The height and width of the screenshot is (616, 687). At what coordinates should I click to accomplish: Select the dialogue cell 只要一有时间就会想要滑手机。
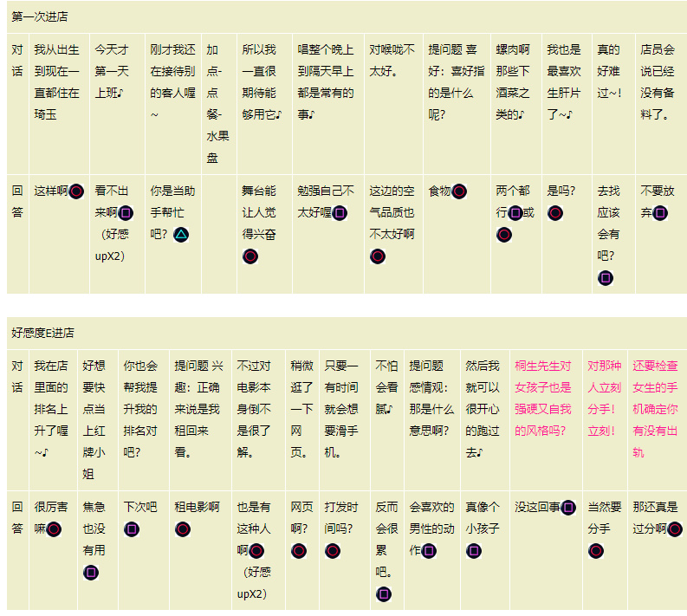click(345, 420)
